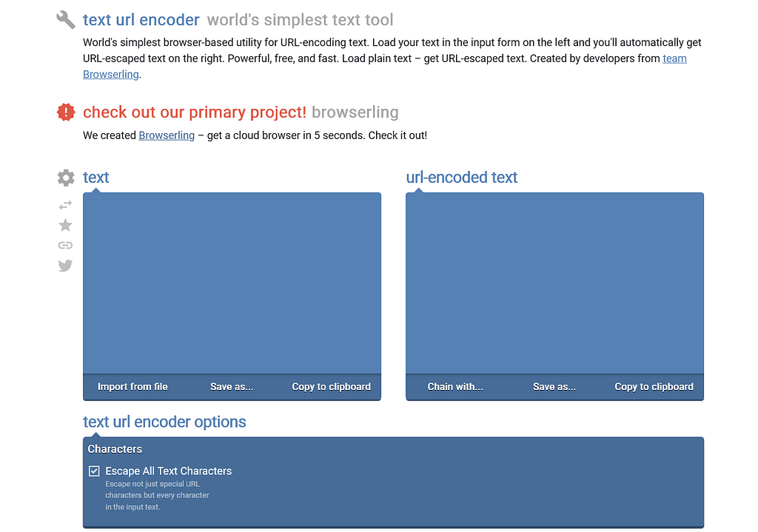The width and height of the screenshot is (758, 532).
Task: Click Copy to clipboard under text input
Action: click(x=331, y=386)
